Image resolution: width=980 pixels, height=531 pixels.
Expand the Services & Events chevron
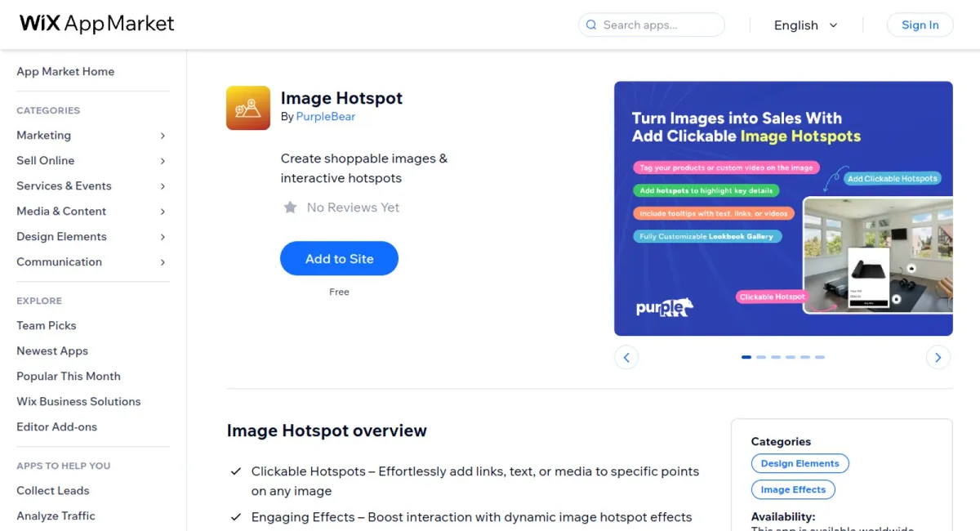[163, 186]
